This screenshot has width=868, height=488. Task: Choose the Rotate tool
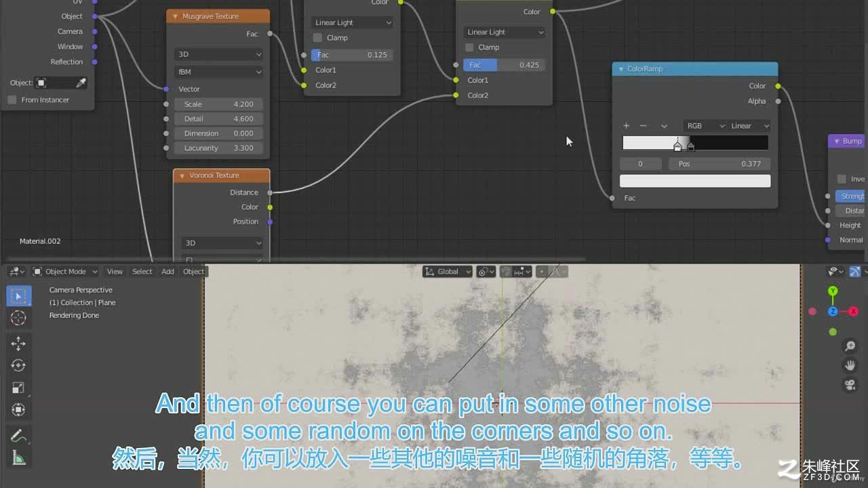click(x=18, y=365)
